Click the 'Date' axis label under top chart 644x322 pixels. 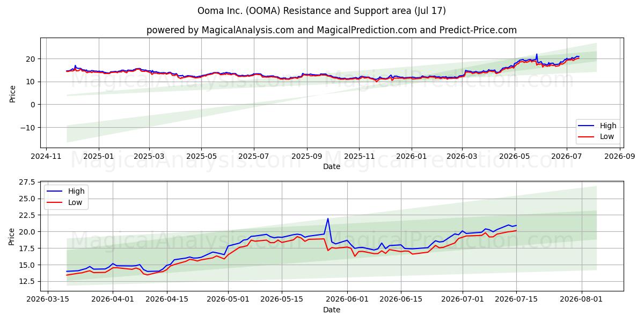tap(332, 167)
